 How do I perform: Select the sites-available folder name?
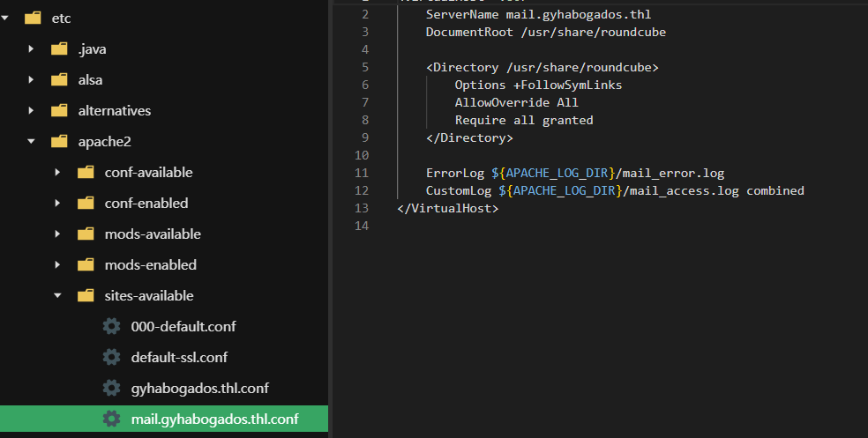(x=149, y=296)
